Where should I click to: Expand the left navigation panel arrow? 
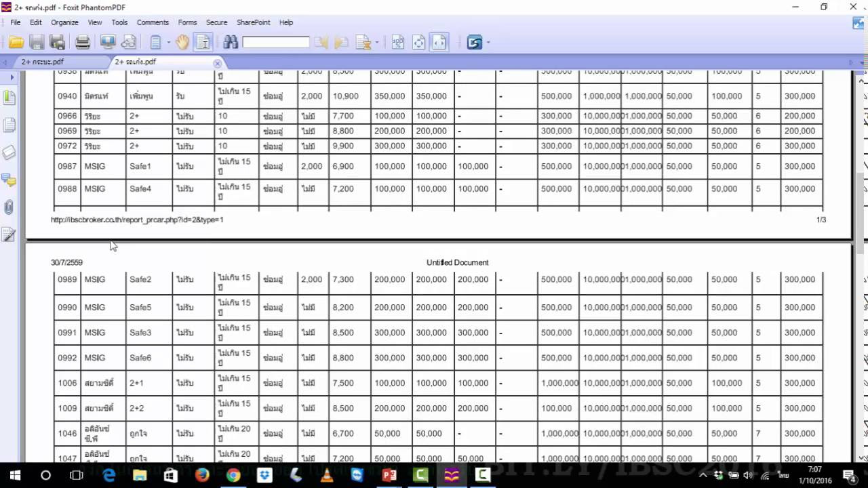[12, 77]
